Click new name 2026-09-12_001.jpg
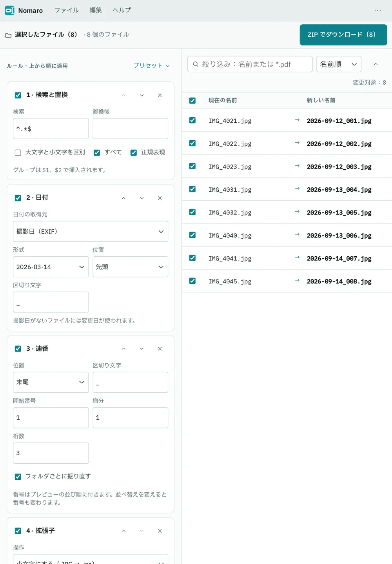This screenshot has width=392, height=564. pyautogui.click(x=339, y=121)
